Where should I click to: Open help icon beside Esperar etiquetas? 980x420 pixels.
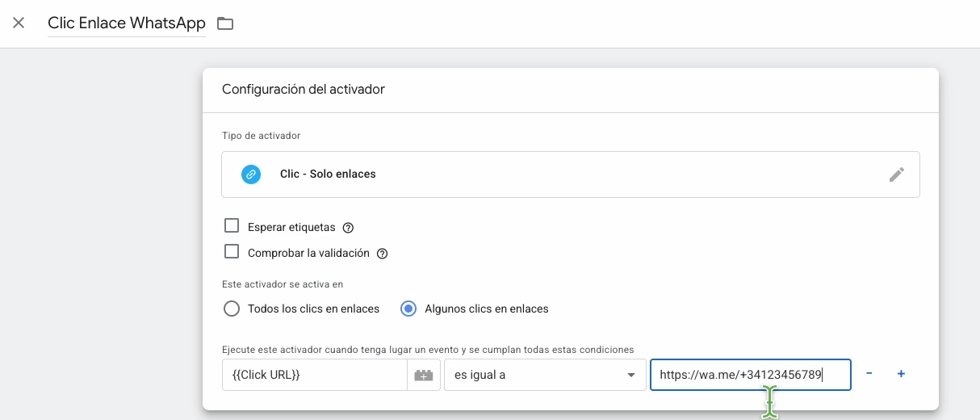tap(348, 228)
